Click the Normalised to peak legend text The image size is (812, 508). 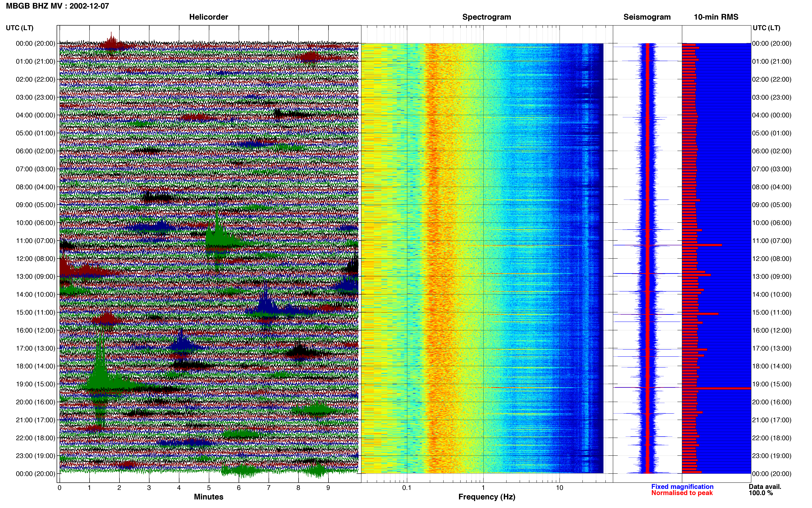[682, 493]
